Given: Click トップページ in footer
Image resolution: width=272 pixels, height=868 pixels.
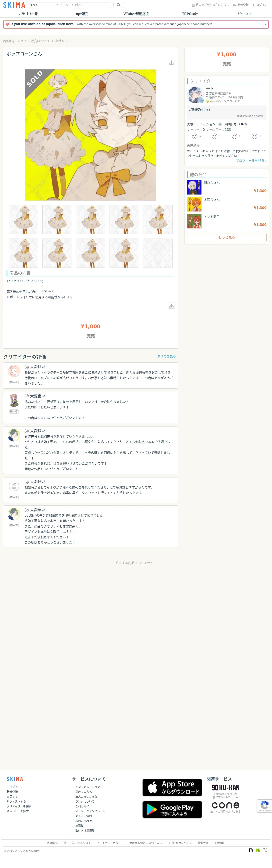Looking at the screenshot, I should click(15, 787).
